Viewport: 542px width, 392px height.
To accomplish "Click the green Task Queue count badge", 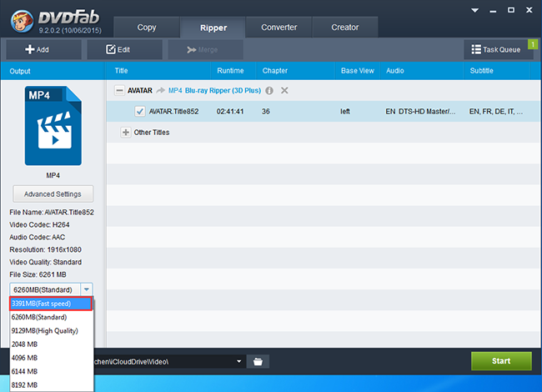I will point(533,44).
